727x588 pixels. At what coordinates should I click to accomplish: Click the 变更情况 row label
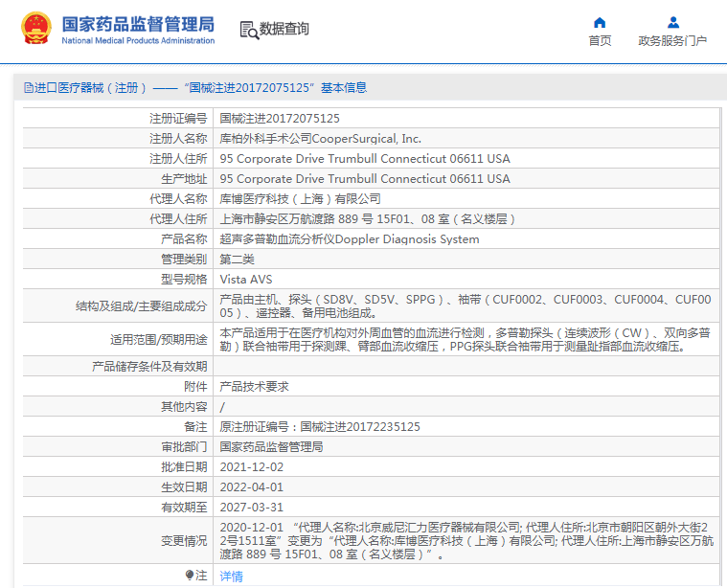(x=184, y=541)
